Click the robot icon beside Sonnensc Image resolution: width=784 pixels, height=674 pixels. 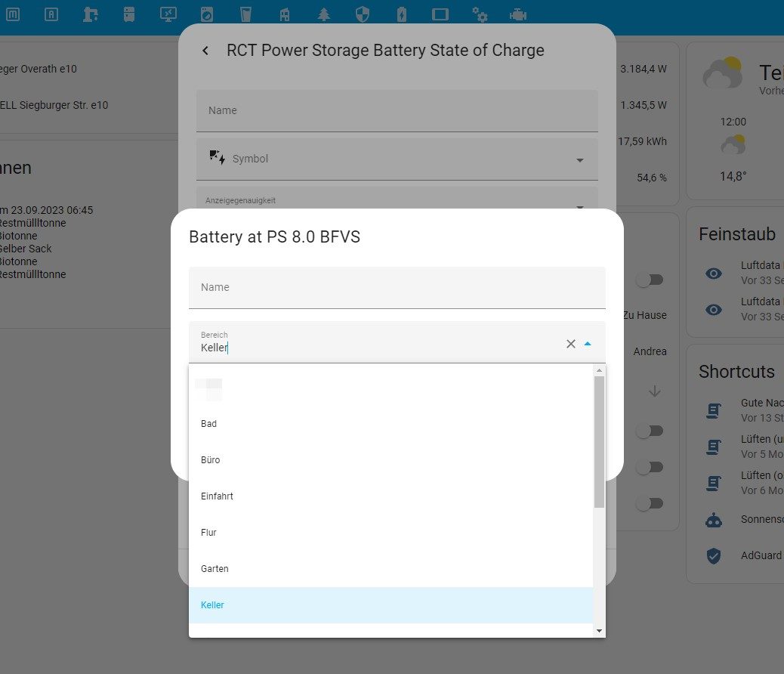tap(714, 519)
